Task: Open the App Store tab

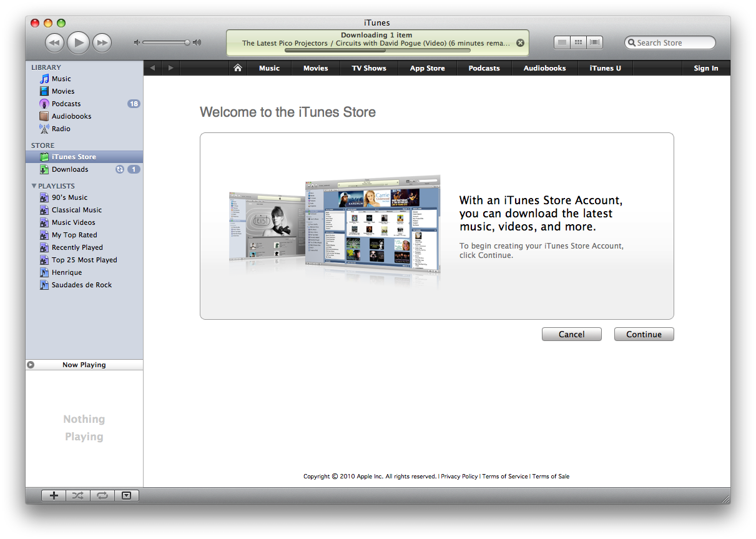Action: tap(428, 68)
